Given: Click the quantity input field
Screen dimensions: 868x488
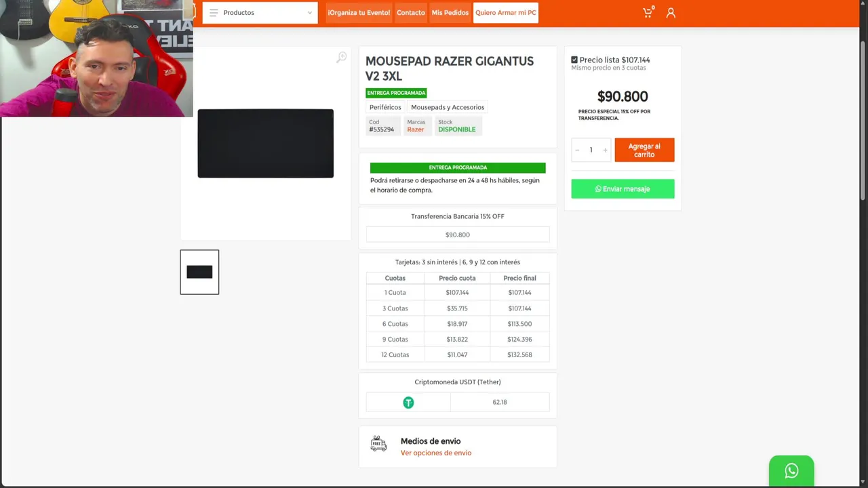Looking at the screenshot, I should pos(591,150).
